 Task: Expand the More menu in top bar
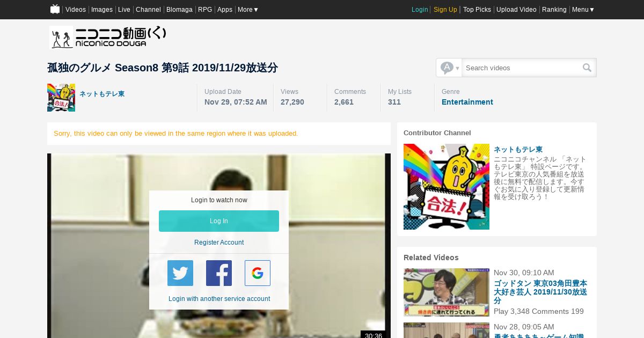(x=248, y=10)
